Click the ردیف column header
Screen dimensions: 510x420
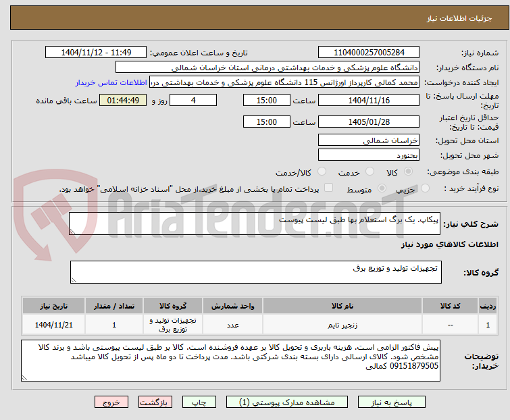tap(488, 306)
